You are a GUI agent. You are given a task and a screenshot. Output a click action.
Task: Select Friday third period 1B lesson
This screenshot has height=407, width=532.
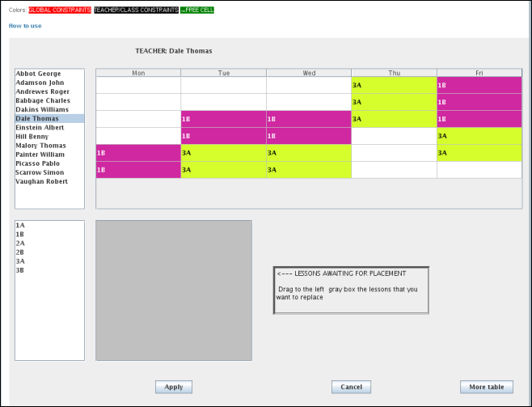479,119
